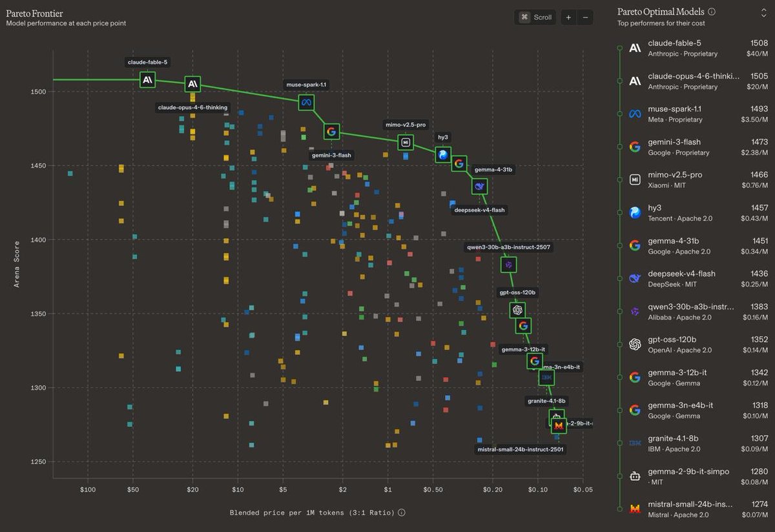Click the Google logo in the gemini-3-flash list row

635,147
